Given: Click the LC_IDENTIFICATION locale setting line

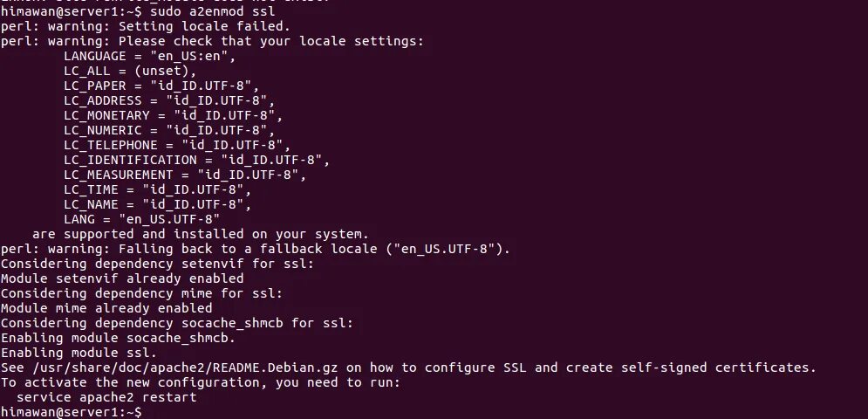Looking at the screenshot, I should pos(197,160).
